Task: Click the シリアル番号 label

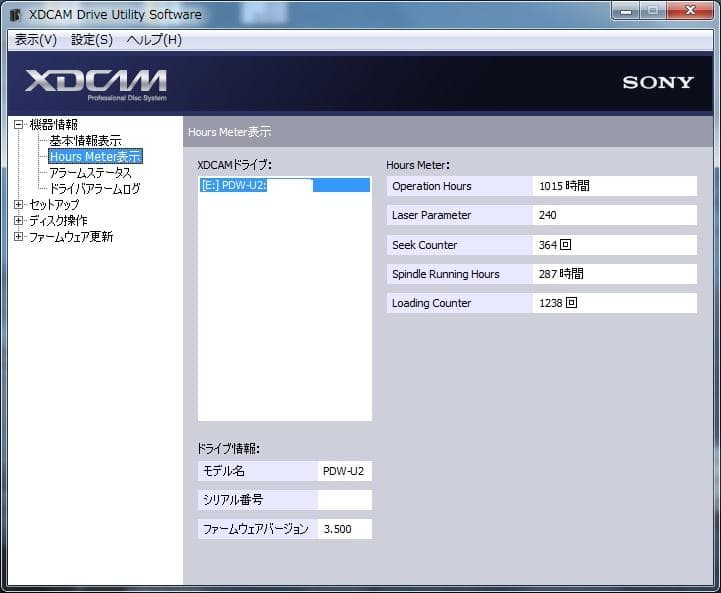Action: point(233,500)
